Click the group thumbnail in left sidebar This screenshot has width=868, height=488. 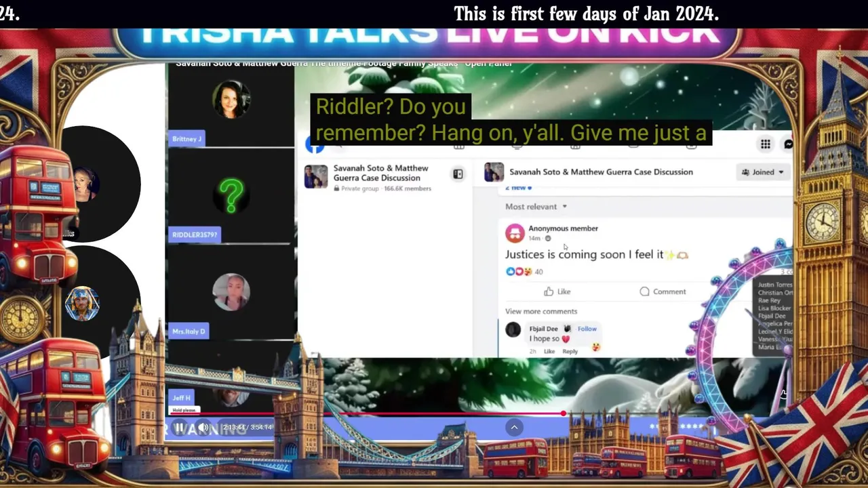(x=316, y=176)
